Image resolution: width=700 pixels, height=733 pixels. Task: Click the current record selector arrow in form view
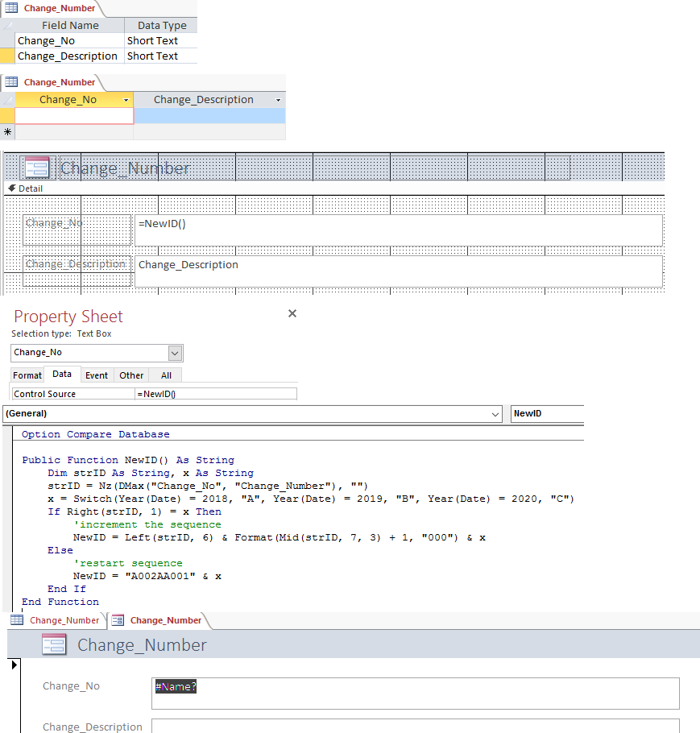[13, 665]
